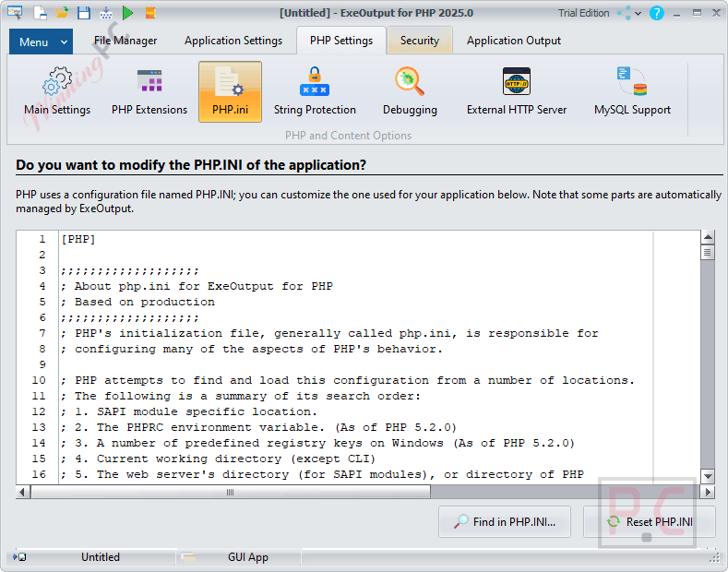Screen dimensions: 728x572
Task: Click the status bar icon next to GUI App
Action: click(188, 557)
